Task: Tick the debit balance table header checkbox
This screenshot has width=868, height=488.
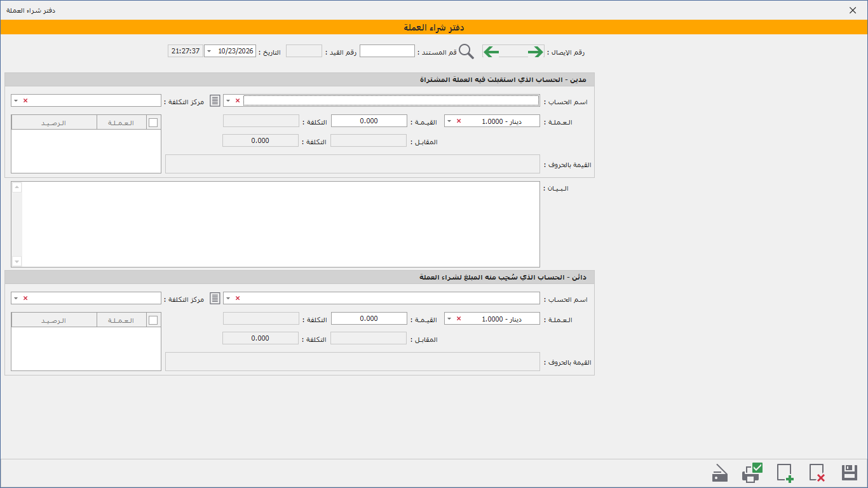Action: 153,123
